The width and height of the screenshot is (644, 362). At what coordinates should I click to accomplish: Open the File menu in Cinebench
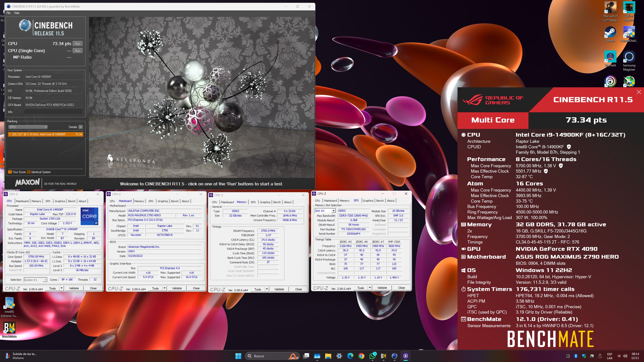(9, 13)
